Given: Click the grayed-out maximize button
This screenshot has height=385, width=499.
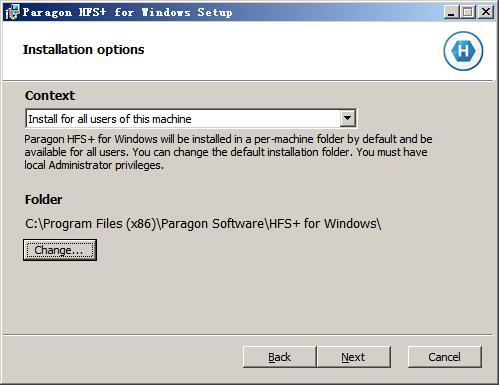Looking at the screenshot, I should (468, 12).
